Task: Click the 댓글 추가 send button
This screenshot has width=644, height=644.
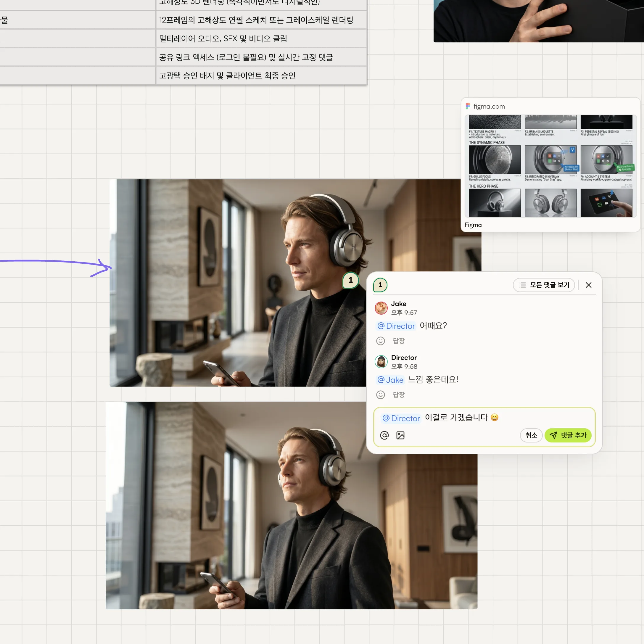Action: [x=568, y=435]
